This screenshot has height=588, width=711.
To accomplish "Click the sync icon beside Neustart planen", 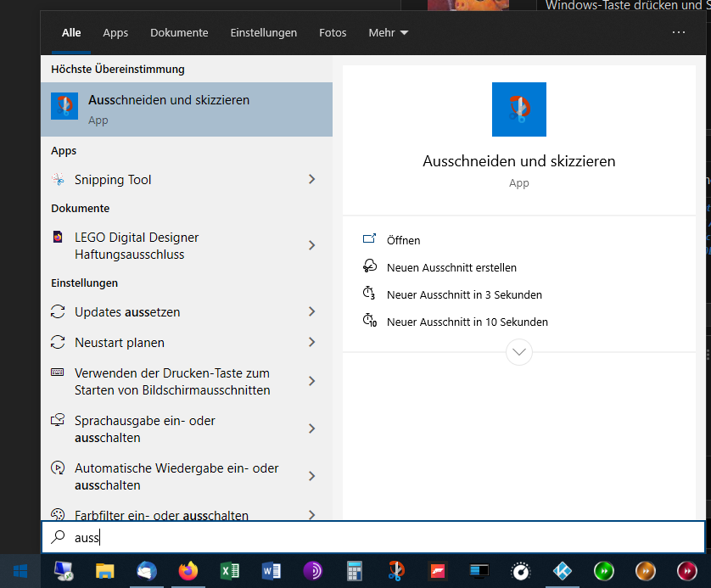I will click(x=58, y=342).
